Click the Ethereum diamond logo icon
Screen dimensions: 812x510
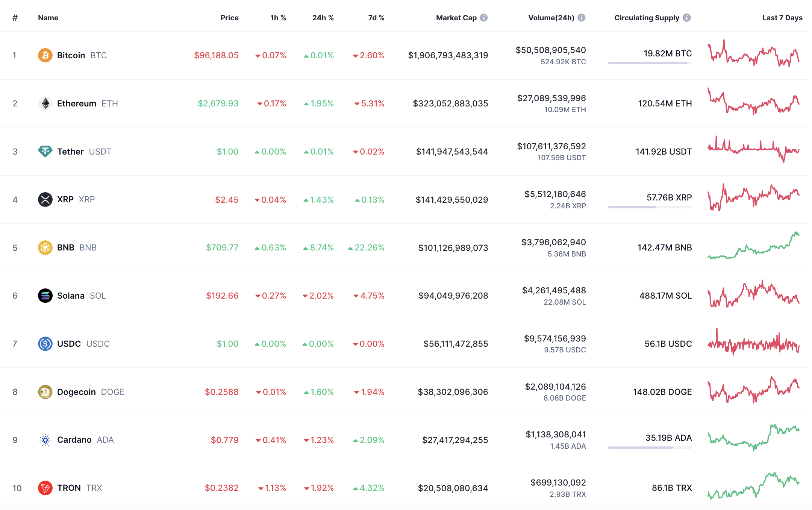click(45, 103)
